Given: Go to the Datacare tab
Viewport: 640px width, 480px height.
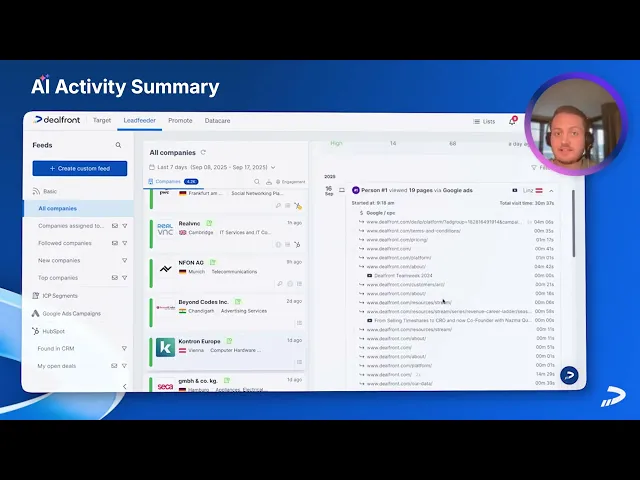Looking at the screenshot, I should pos(217,120).
